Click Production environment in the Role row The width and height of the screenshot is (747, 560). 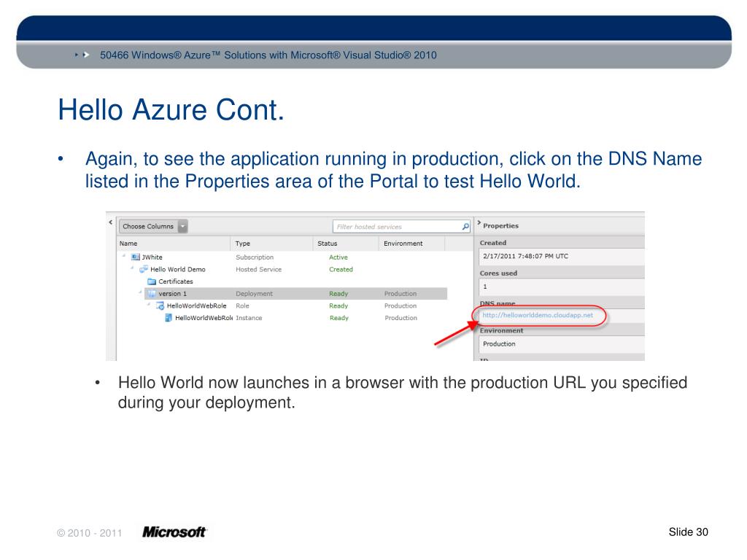pyautogui.click(x=400, y=306)
